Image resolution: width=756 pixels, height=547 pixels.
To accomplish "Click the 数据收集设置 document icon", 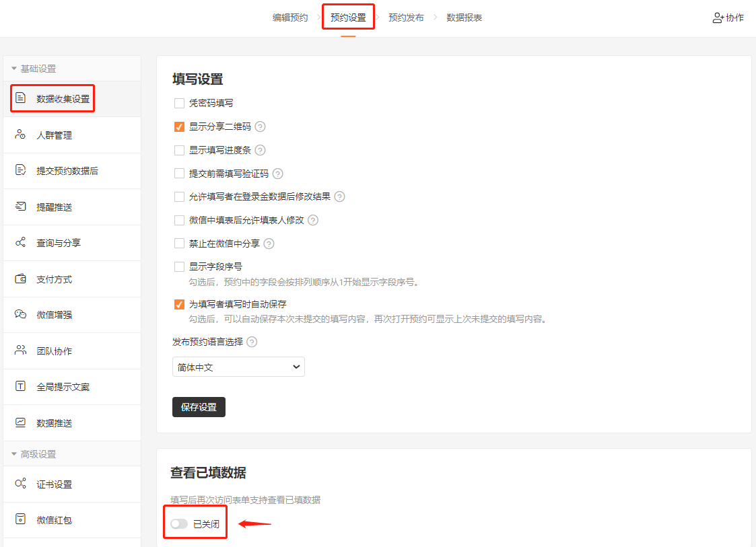I will (x=20, y=98).
